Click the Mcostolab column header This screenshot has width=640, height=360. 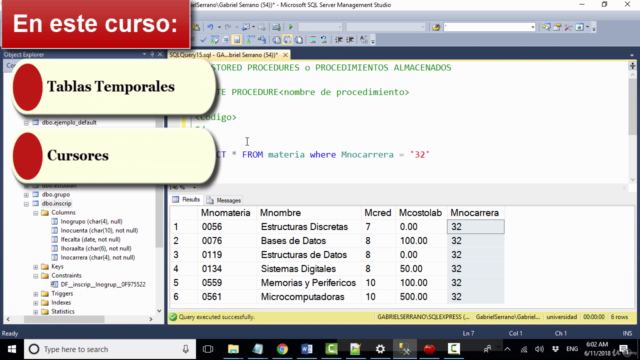click(420, 213)
